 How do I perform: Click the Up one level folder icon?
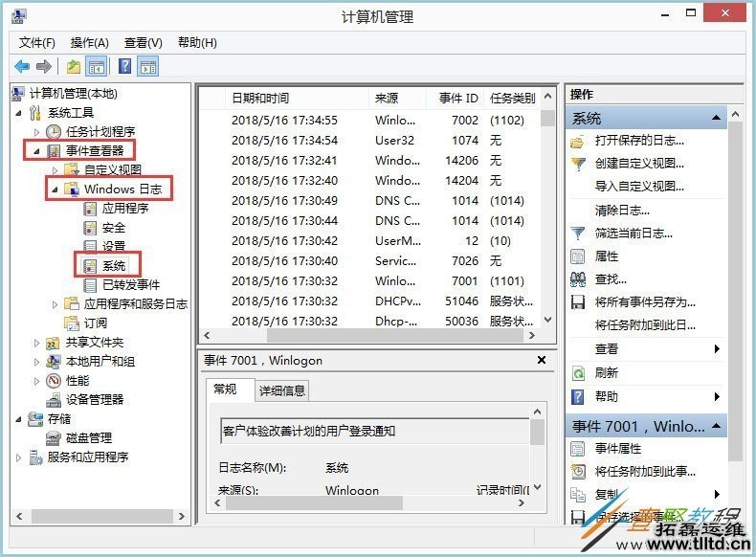click(74, 66)
